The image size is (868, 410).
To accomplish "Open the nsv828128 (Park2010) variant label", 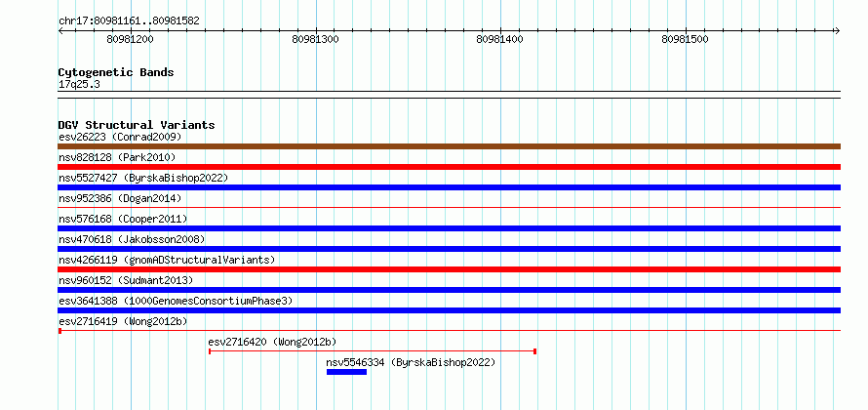I will pyautogui.click(x=117, y=157).
